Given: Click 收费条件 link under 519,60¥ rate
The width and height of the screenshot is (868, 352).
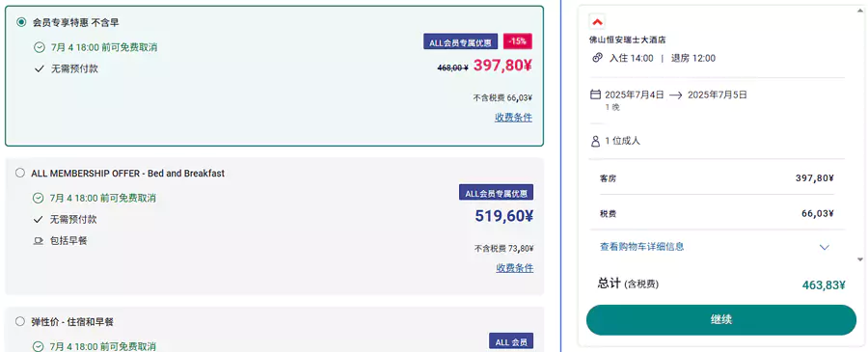Looking at the screenshot, I should (514, 268).
